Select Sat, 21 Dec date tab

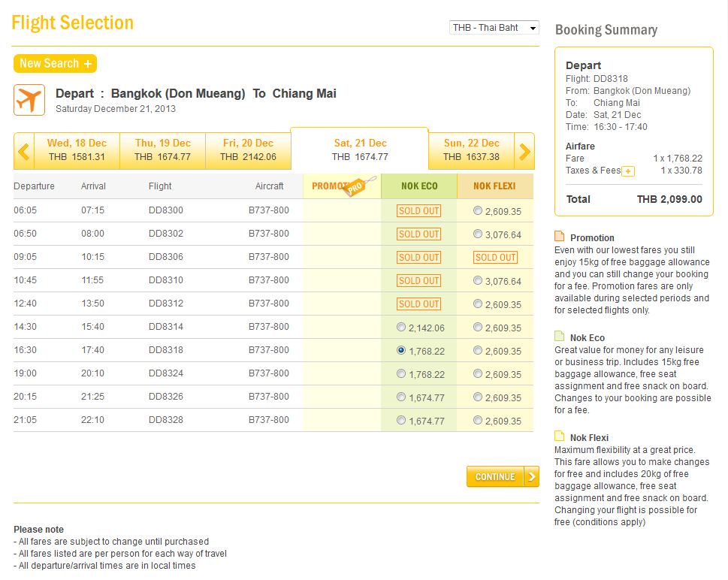click(x=360, y=149)
